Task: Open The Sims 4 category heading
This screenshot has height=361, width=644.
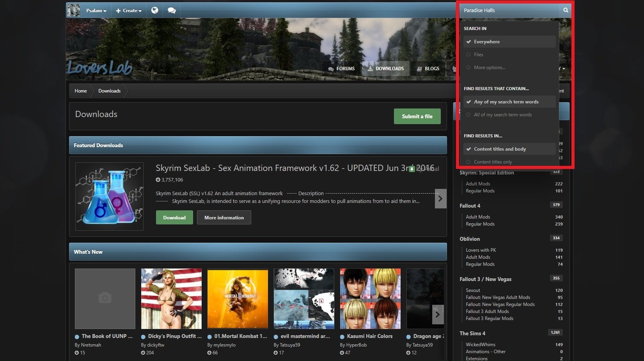Action: (x=472, y=334)
